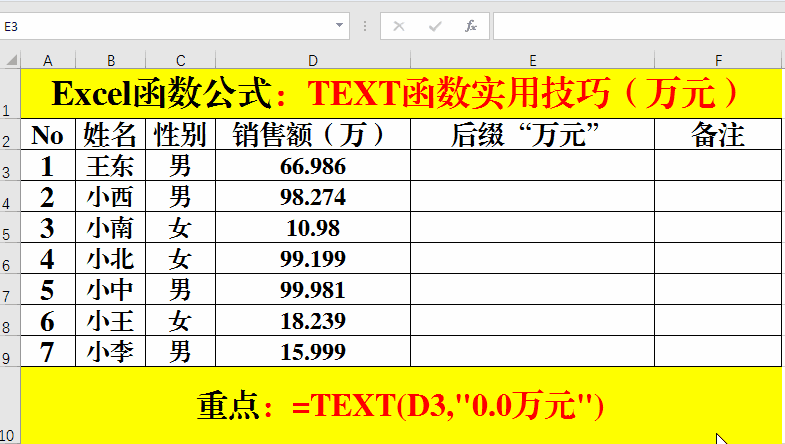This screenshot has height=444, width=785.
Task: Select row 7 header
Action: point(10,289)
